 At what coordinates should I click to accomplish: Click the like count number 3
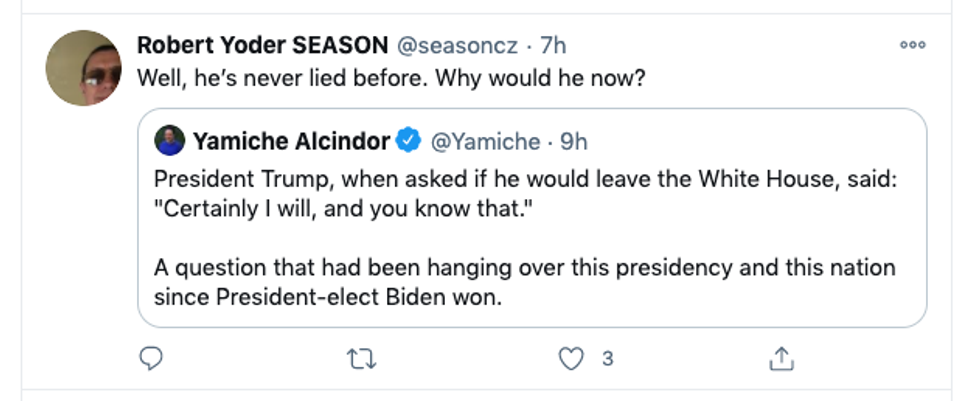click(x=607, y=359)
